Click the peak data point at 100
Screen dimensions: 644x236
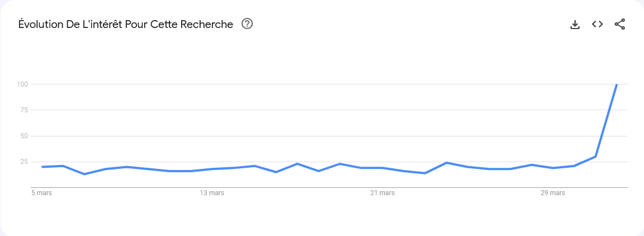click(617, 84)
